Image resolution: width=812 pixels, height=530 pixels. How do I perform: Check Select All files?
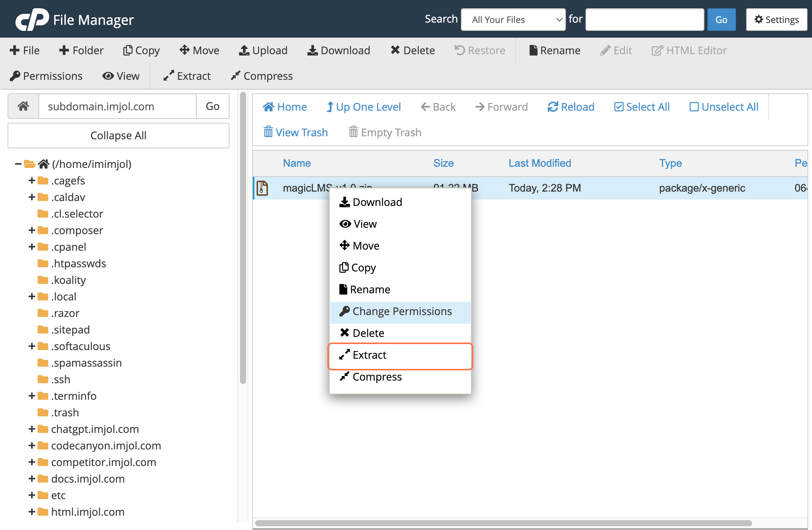pos(642,107)
